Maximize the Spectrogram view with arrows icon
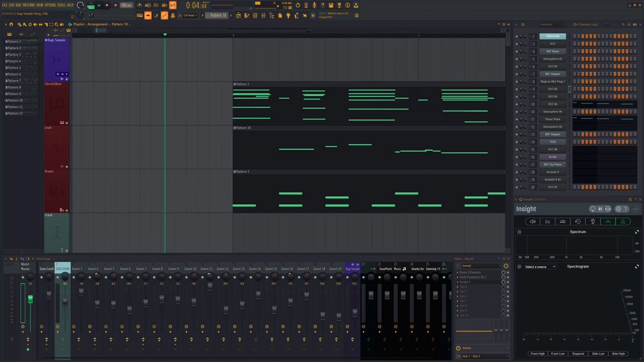Image resolution: width=644 pixels, height=362 pixels. (x=637, y=267)
